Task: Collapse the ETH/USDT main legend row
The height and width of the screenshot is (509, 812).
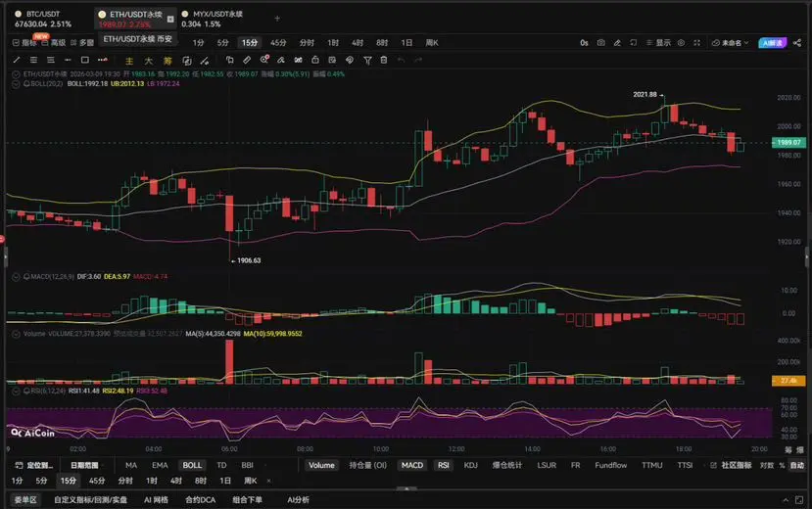Action: pos(16,74)
